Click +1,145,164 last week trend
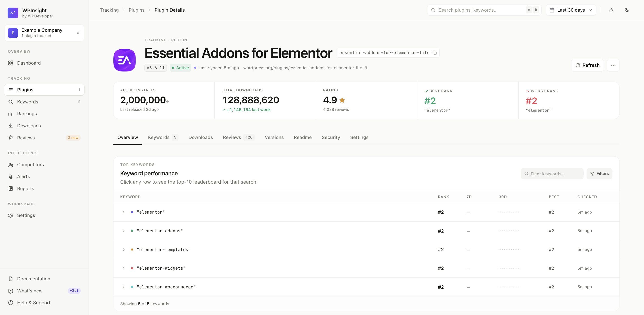Screen dimensions: 644x315 pos(246,110)
